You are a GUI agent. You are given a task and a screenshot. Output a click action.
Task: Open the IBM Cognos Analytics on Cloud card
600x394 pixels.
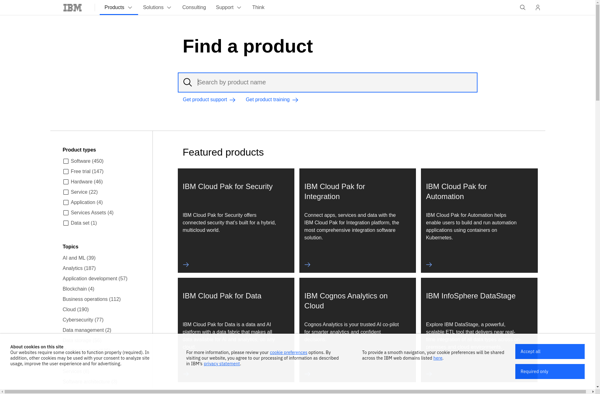357,306
